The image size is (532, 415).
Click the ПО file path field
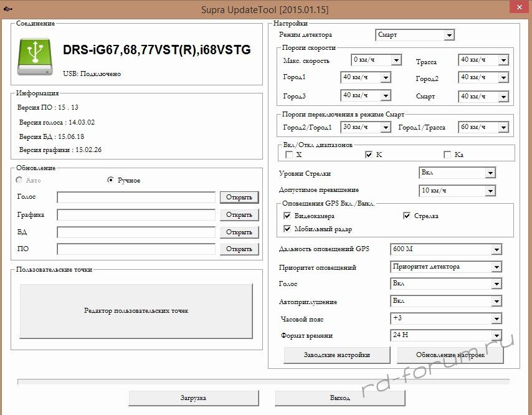click(136, 249)
